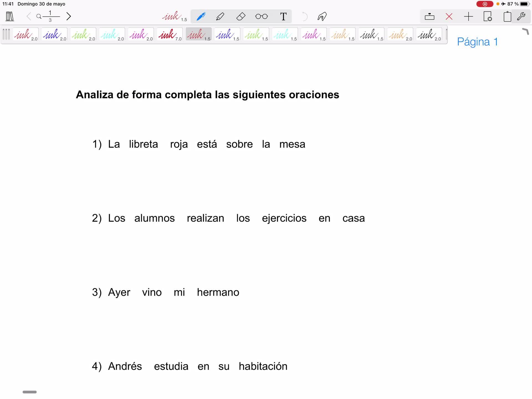The height and width of the screenshot is (399, 532).
Task: Click the Página 1 title
Action: point(477,42)
